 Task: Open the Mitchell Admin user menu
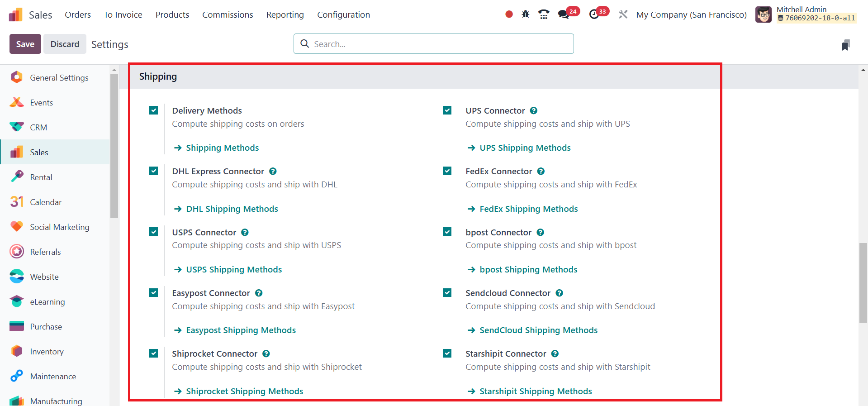(806, 14)
